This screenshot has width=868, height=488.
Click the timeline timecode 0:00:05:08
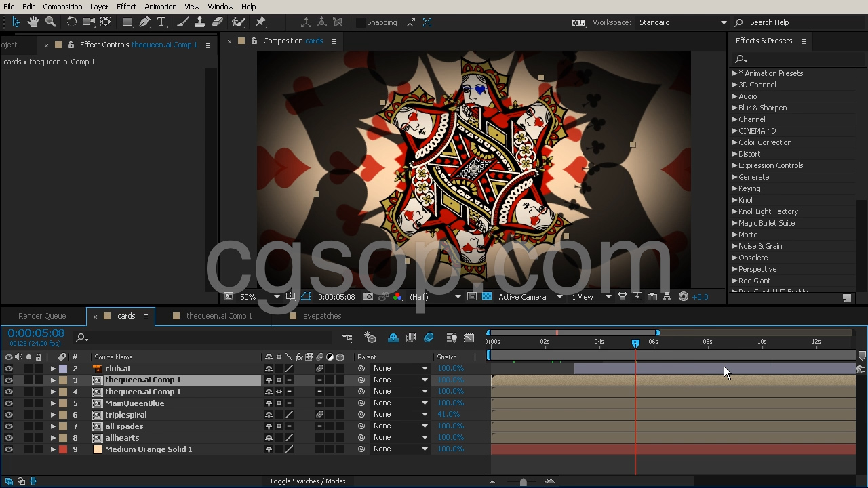36,333
